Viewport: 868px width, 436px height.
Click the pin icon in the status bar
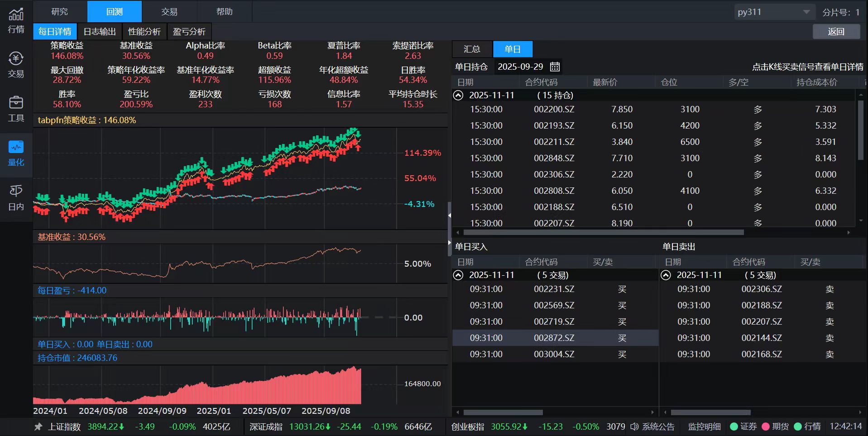[x=38, y=426]
